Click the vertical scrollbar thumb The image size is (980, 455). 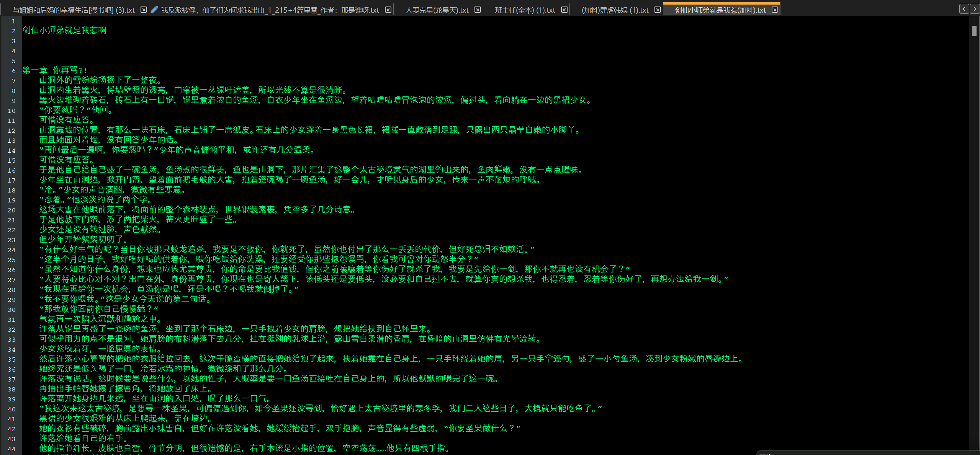click(974, 31)
